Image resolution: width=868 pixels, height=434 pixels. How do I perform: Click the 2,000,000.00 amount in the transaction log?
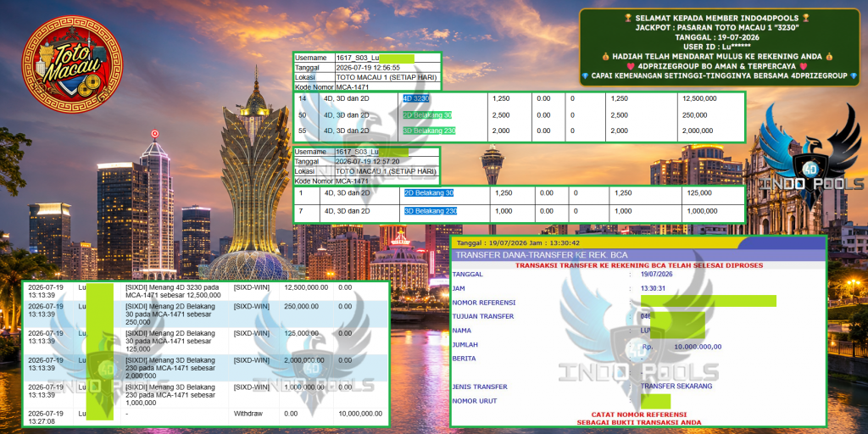click(x=306, y=360)
